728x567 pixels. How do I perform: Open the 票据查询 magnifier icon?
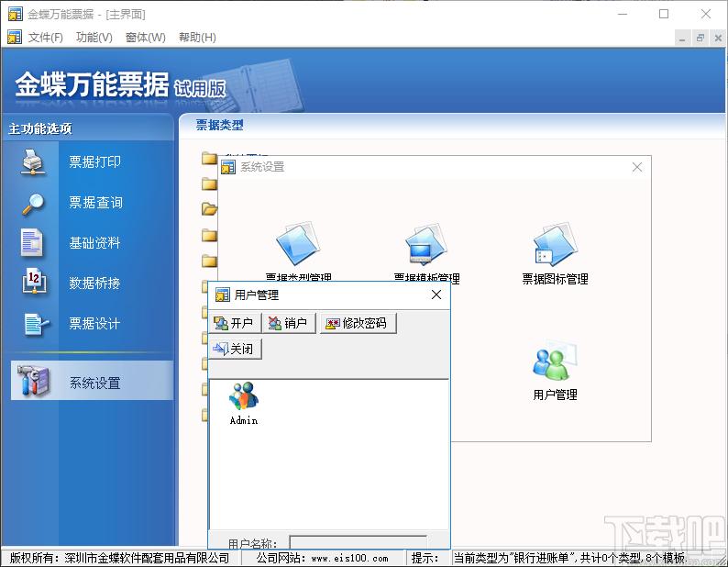point(33,203)
